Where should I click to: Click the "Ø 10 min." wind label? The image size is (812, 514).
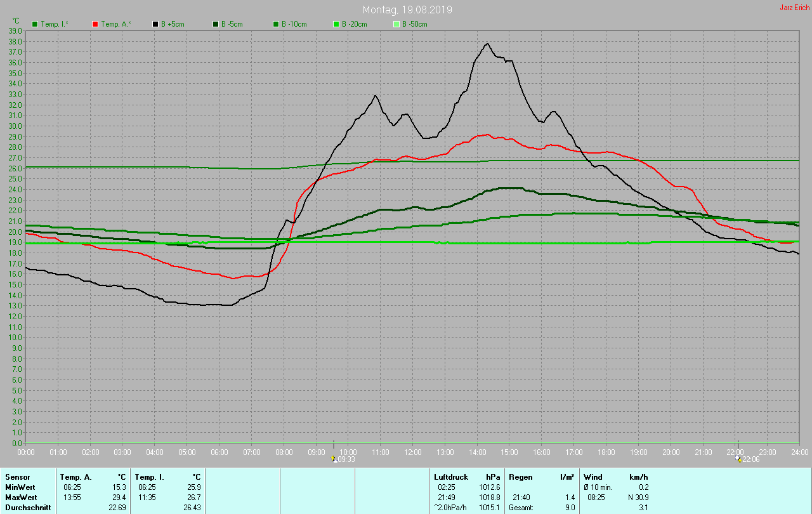pos(598,487)
